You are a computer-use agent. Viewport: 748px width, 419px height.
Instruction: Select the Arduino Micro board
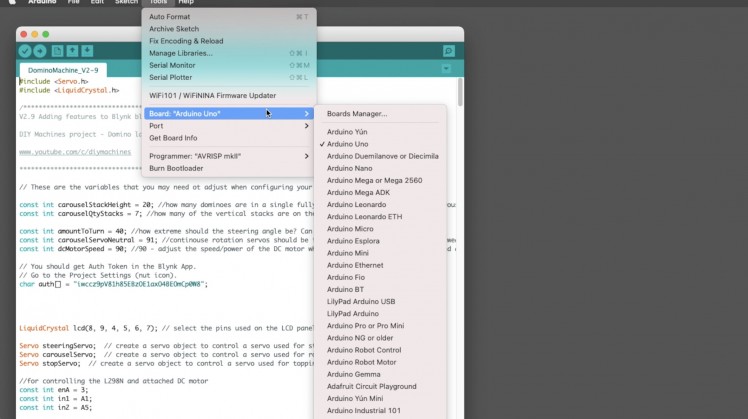(380, 229)
